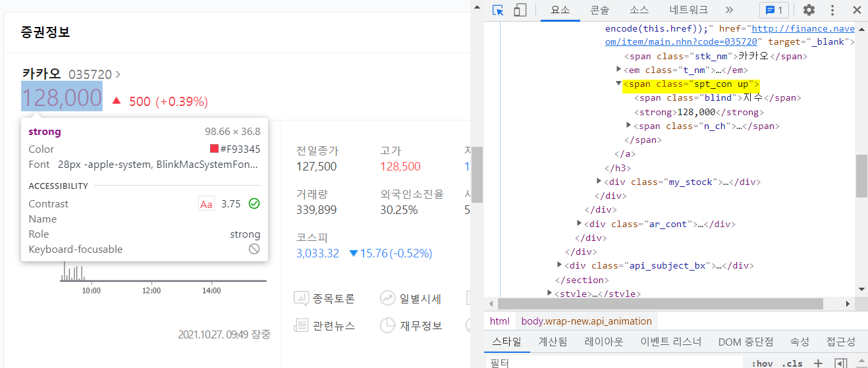Click DOM vertical scrollbar down arrow
This screenshot has height=368, width=868.
click(x=861, y=289)
